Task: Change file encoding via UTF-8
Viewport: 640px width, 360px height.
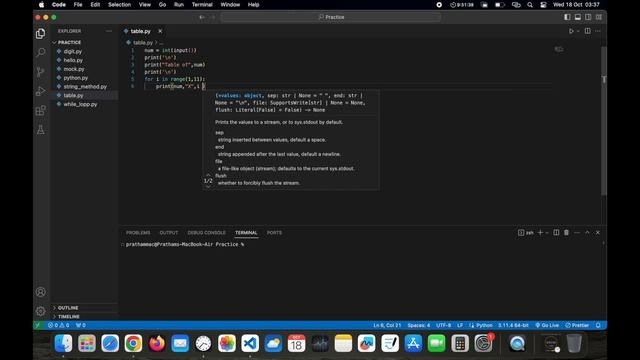Action: pos(444,325)
